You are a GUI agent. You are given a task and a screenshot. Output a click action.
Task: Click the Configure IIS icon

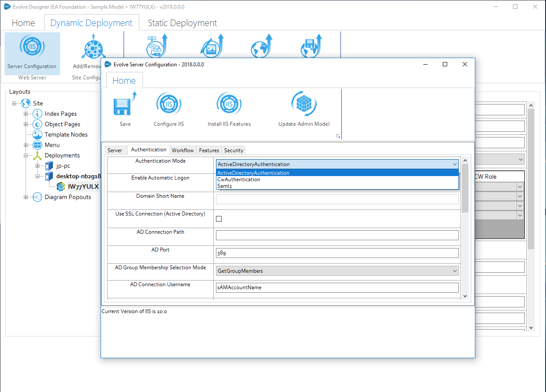click(168, 105)
